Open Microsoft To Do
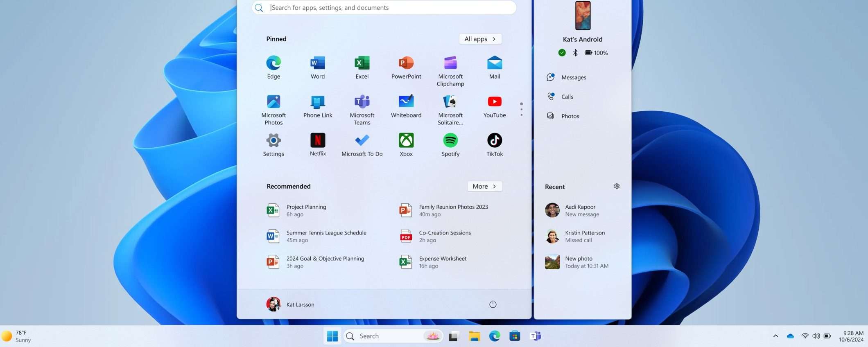 (362, 145)
